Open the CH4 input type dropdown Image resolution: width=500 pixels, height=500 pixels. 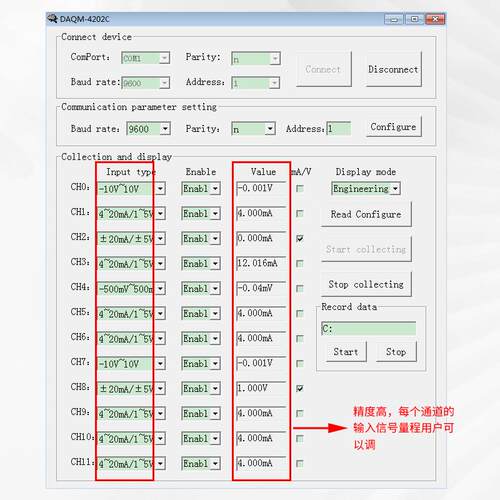coord(160,289)
